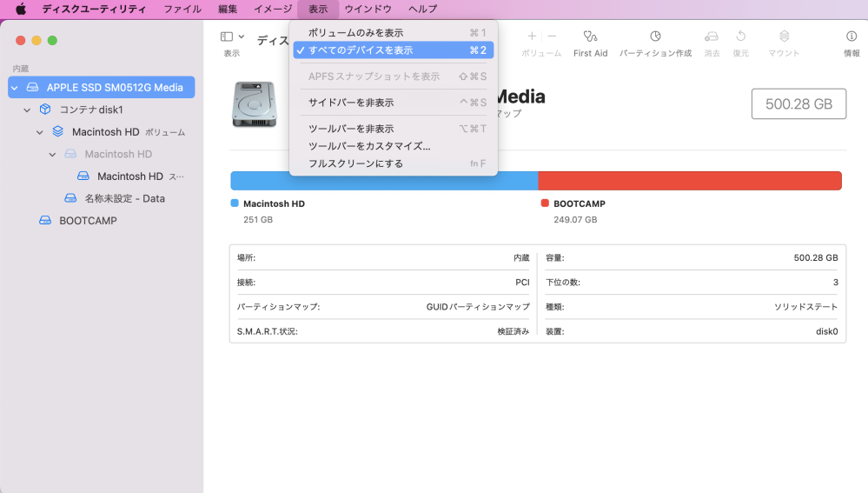Click the add volume plus icon
The width and height of the screenshot is (868, 493).
click(532, 36)
